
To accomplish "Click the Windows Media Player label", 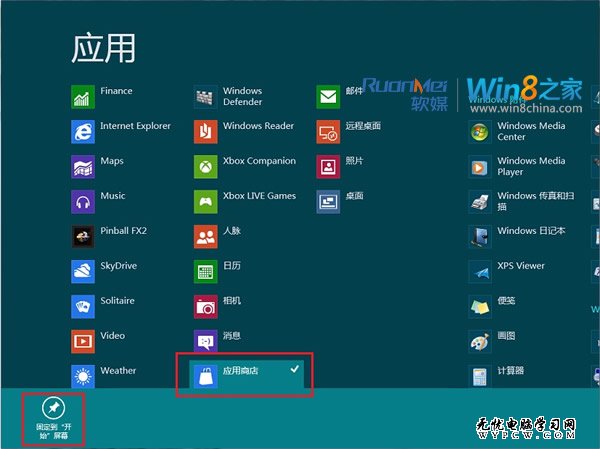I will (532, 167).
